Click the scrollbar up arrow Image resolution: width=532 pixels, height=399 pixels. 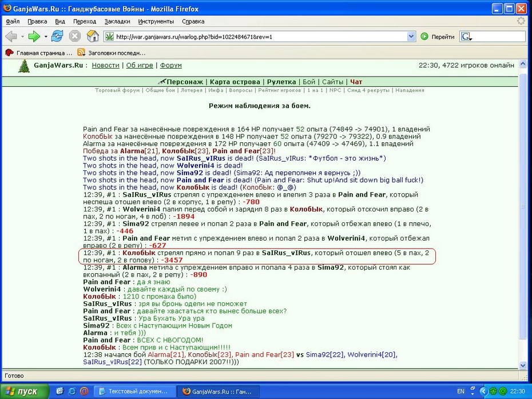point(522,63)
